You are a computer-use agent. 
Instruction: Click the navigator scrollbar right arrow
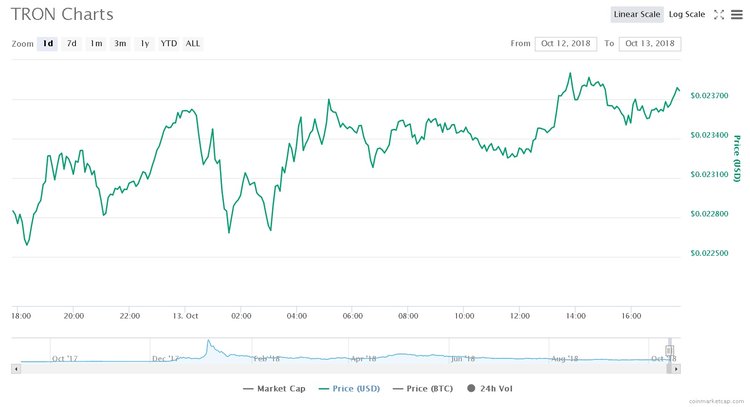(x=676, y=368)
